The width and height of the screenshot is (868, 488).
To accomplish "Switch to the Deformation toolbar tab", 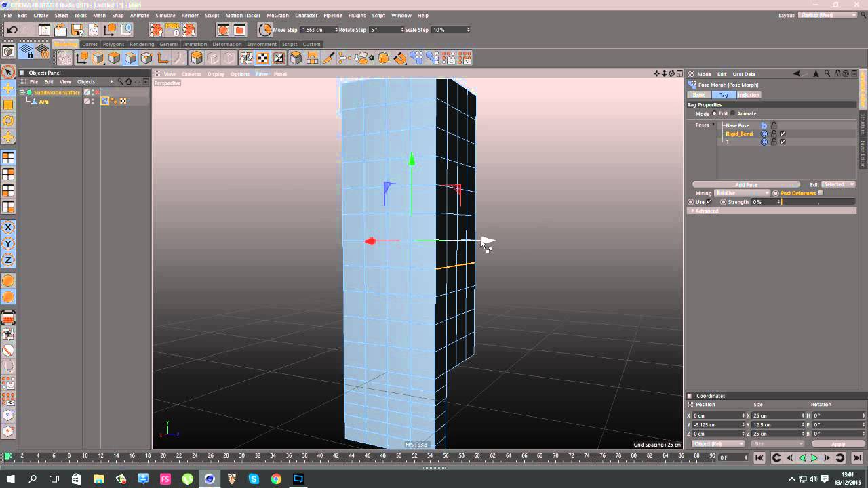I will pos(226,44).
